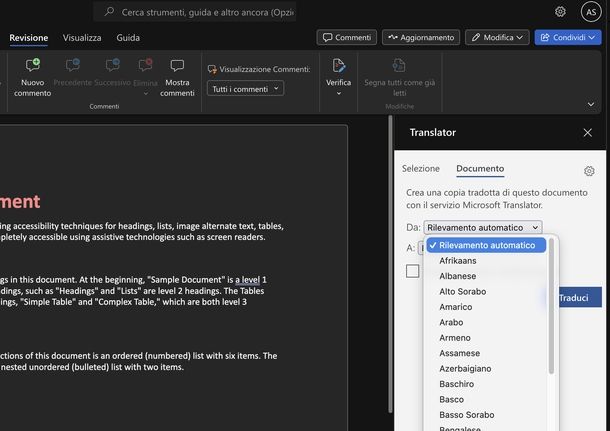Screen dimensions: 610x431
Task: Open the Da language combo box
Action: click(483, 227)
